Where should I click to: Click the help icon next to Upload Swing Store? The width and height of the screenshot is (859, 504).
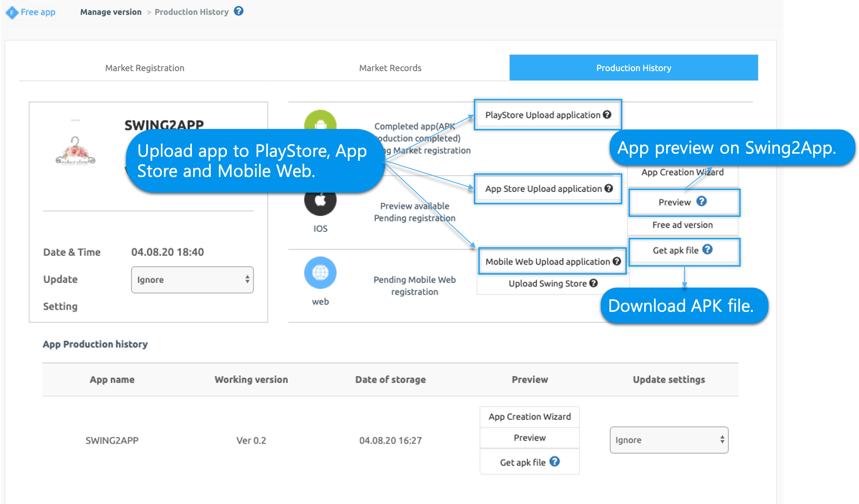[x=594, y=283]
